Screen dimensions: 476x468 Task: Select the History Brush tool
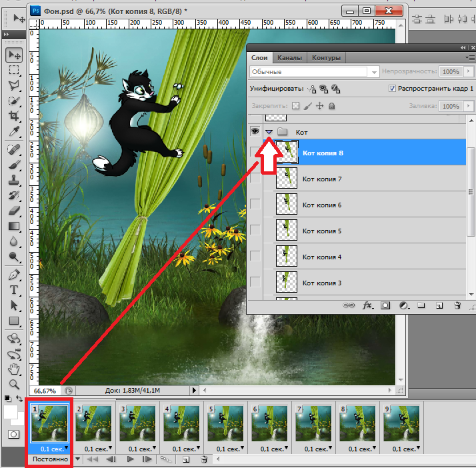14,195
